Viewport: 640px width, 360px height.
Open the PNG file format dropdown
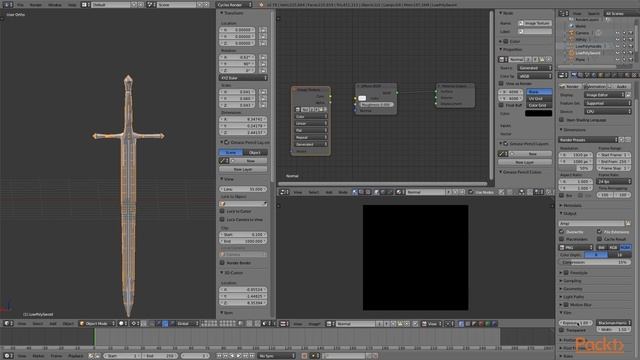click(x=576, y=247)
